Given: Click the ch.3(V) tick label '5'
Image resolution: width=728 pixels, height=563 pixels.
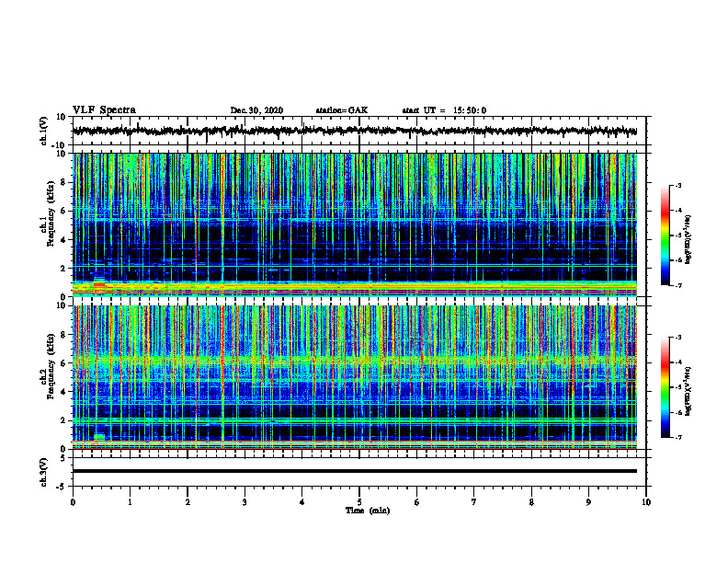Looking at the screenshot, I should (x=64, y=458).
